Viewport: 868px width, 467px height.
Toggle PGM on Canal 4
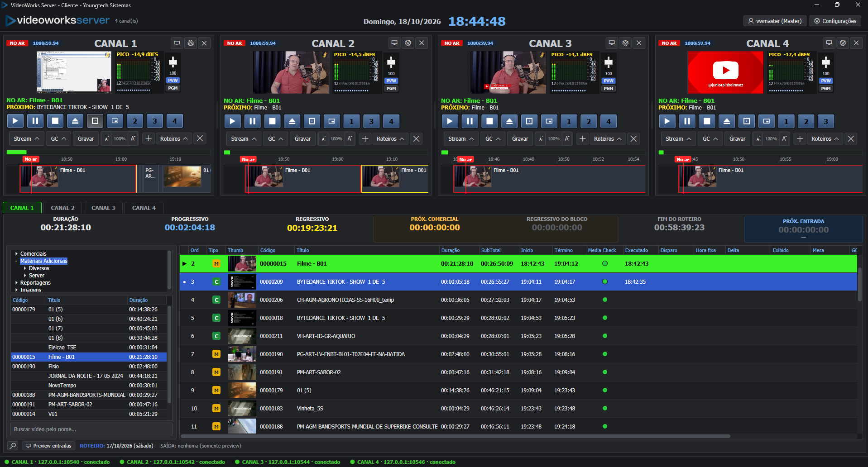click(x=826, y=89)
